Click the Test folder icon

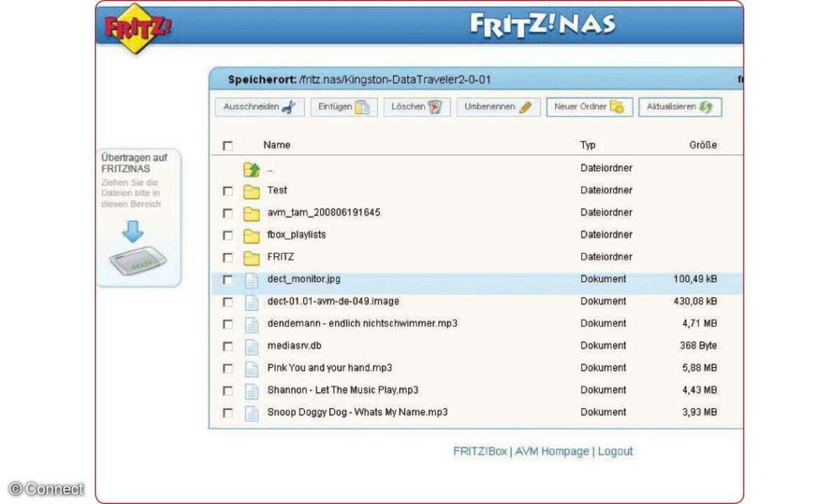point(251,191)
